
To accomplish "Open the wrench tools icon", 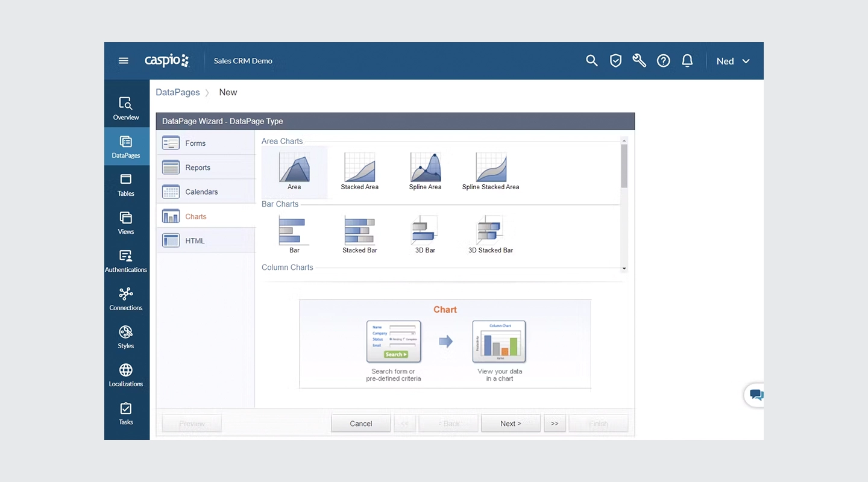I will 639,61.
